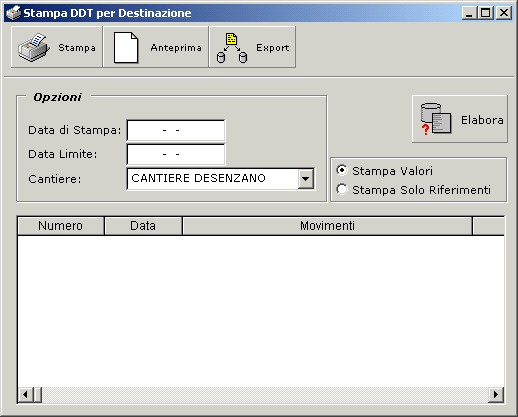The image size is (518, 417).
Task: Click the Numero column header
Action: (x=61, y=226)
